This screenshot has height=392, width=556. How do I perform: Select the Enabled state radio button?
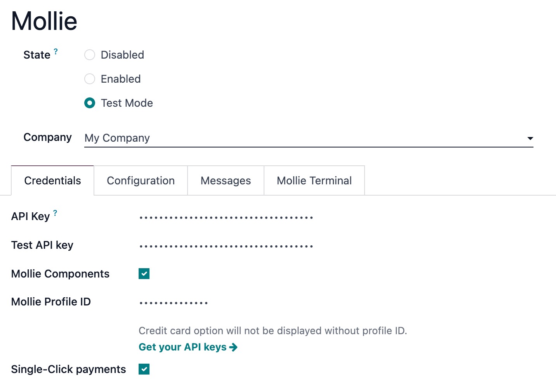coord(90,79)
